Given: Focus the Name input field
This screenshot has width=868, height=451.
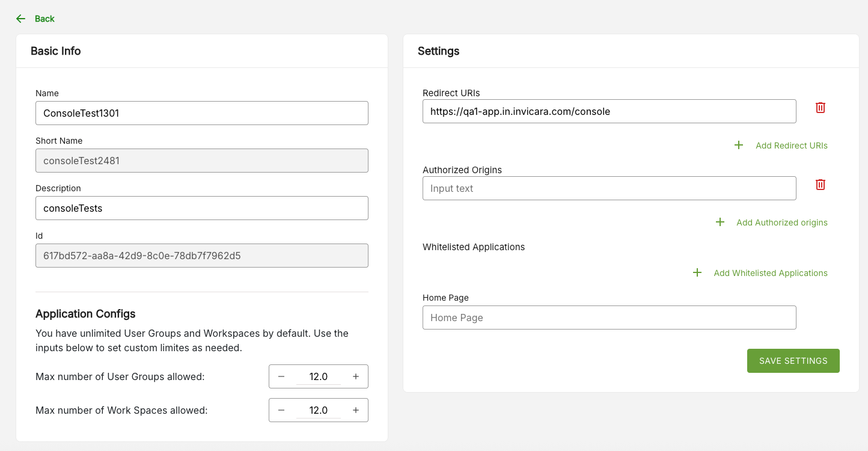Looking at the screenshot, I should 201,113.
